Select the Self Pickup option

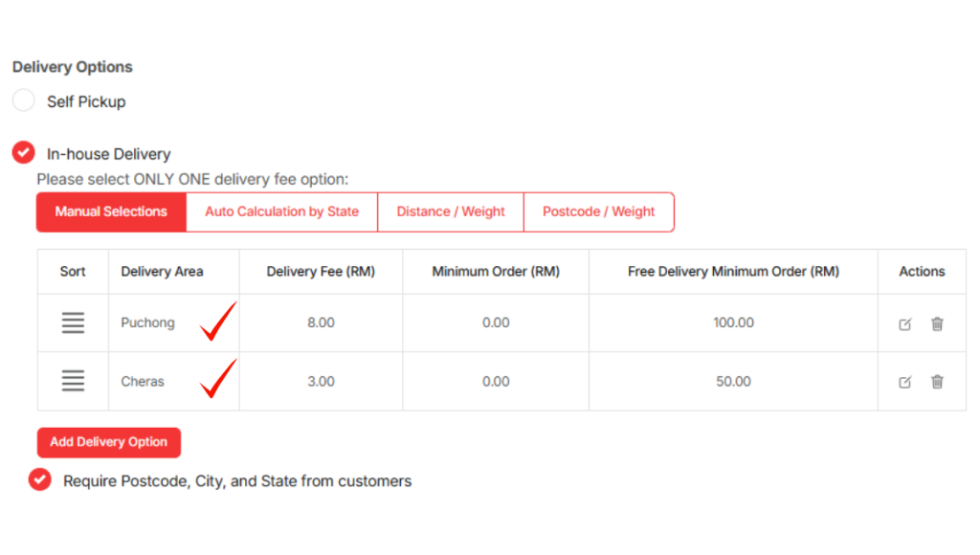pos(24,100)
